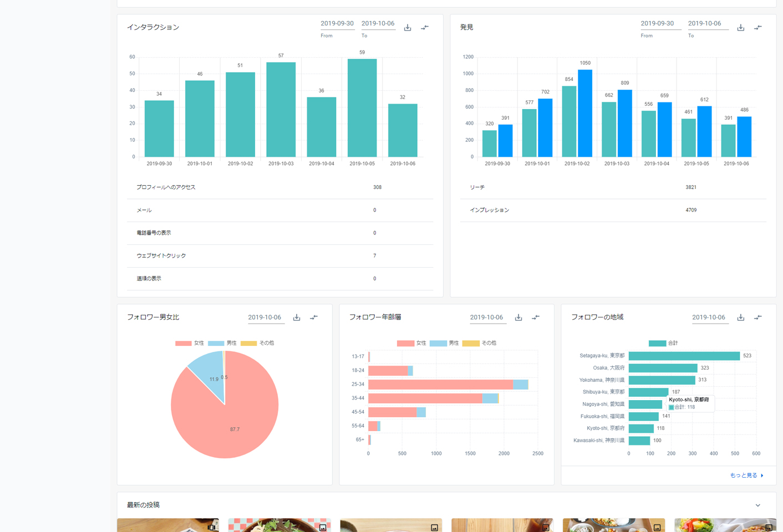Viewport: 783px width, 532px height.
Task: Click compare arrows icon in フォロワー年齢層 panel
Action: tap(536, 318)
